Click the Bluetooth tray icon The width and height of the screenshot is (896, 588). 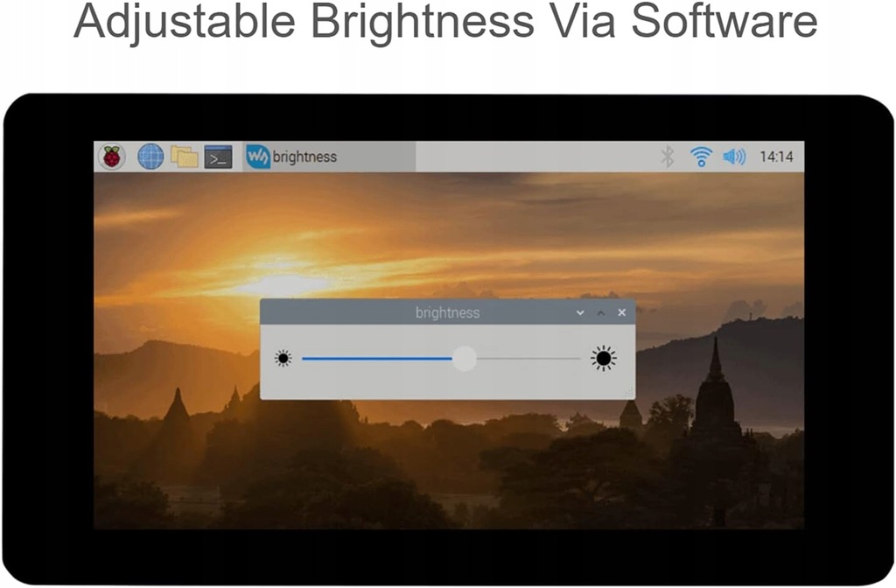pyautogui.click(x=667, y=156)
